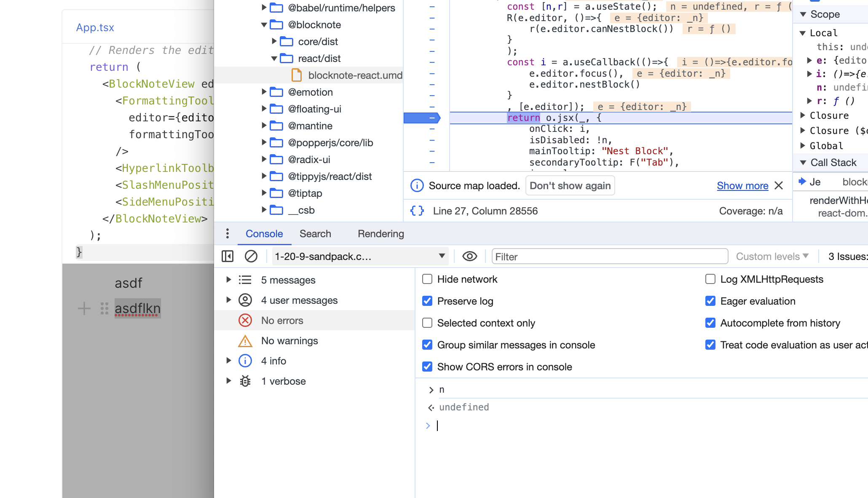Pretty-print the source with the braces icon
Image resolution: width=868 pixels, height=498 pixels.
[x=417, y=211]
